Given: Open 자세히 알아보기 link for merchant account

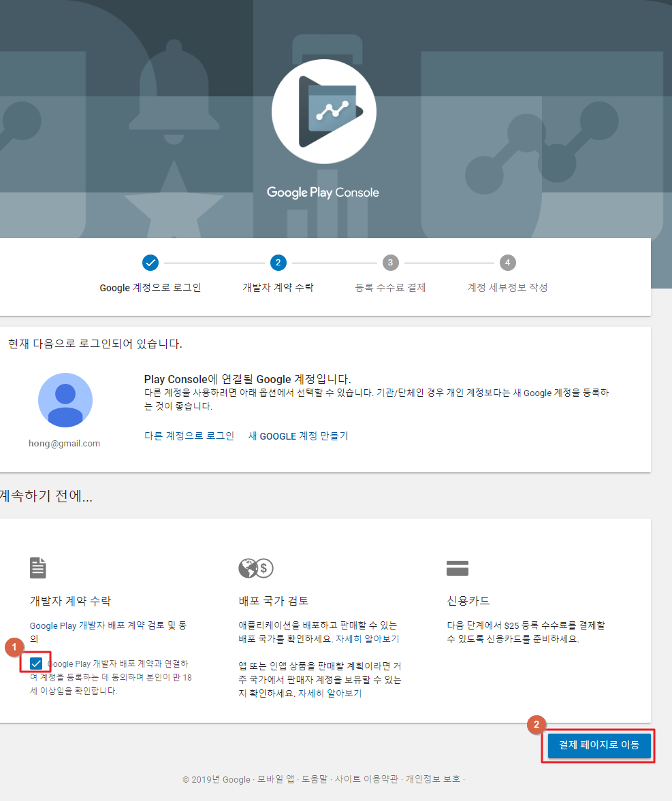Looking at the screenshot, I should 330,693.
